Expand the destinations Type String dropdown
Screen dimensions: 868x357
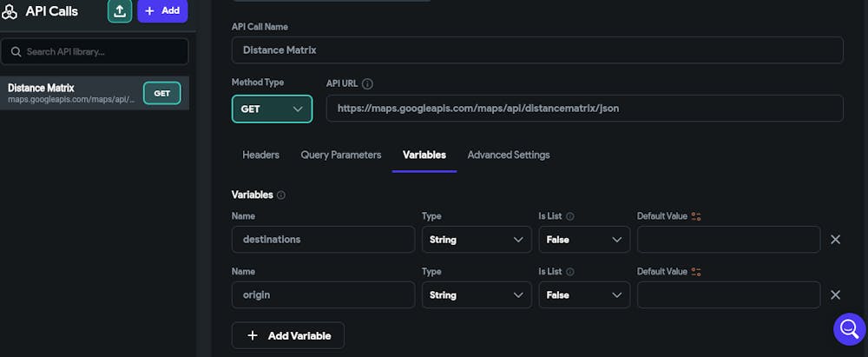pos(476,240)
